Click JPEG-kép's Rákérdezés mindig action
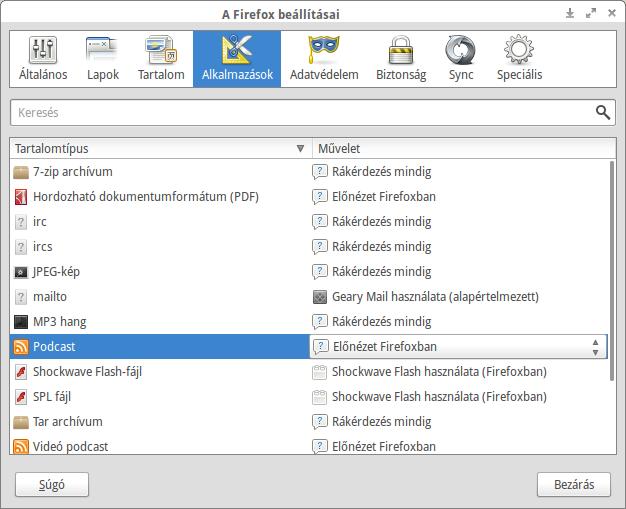This screenshot has height=509, width=626. (381, 272)
